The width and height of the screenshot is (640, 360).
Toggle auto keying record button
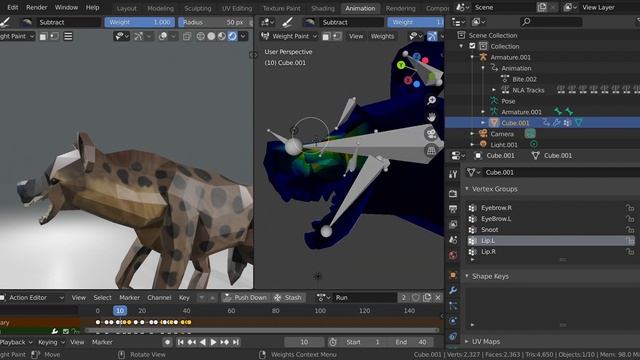(x=167, y=342)
